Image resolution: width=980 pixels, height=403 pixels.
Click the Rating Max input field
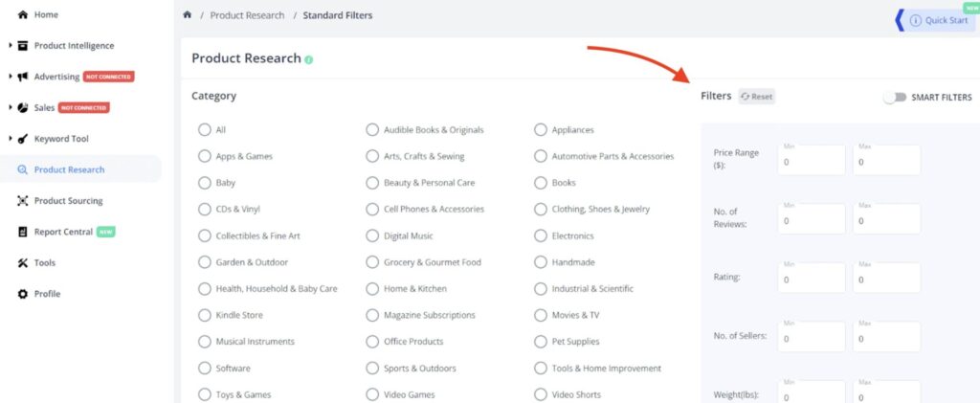coord(886,279)
